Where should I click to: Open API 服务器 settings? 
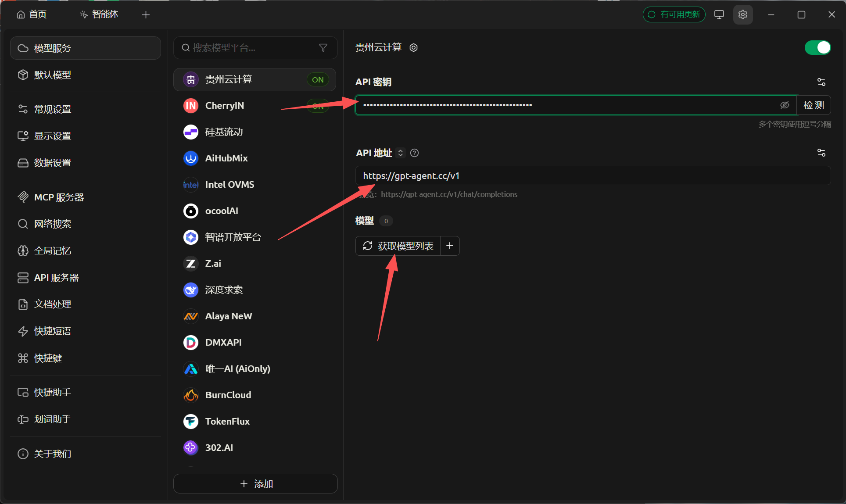[x=86, y=278]
